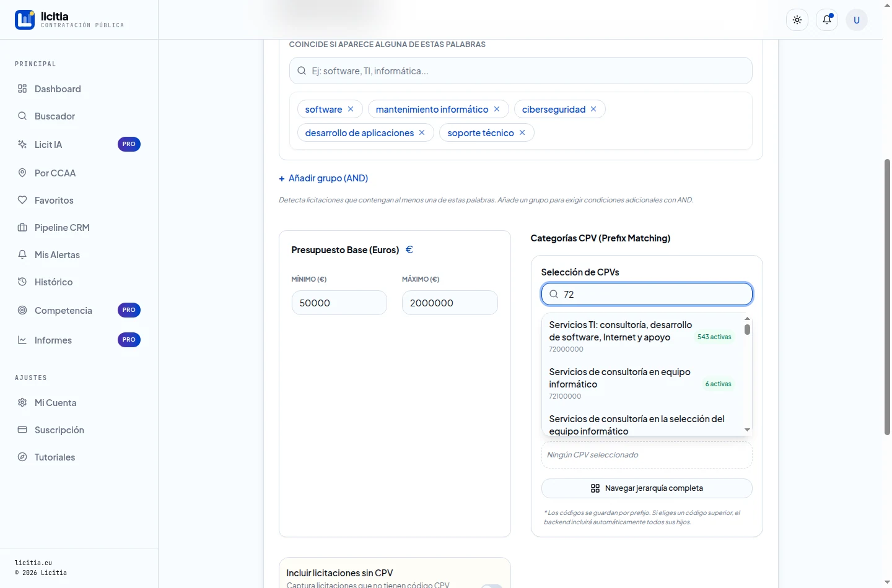Remove the desarrollo de aplicaciones tag

tap(422, 132)
